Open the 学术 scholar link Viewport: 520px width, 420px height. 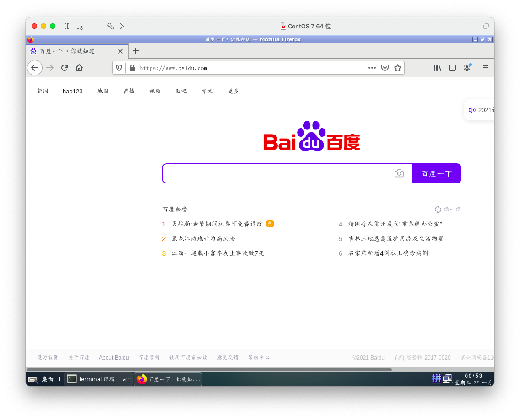coord(207,91)
